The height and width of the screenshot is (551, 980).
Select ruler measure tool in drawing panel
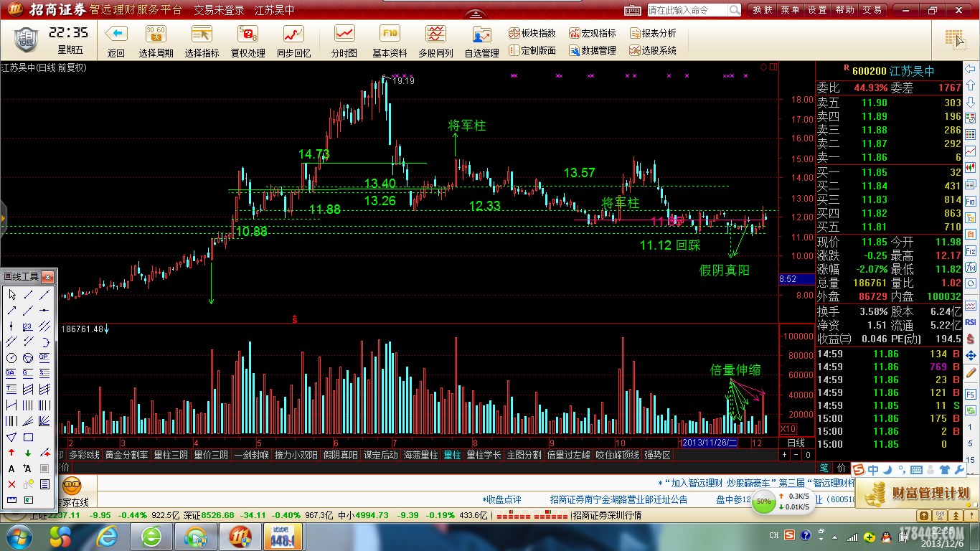coord(11,500)
